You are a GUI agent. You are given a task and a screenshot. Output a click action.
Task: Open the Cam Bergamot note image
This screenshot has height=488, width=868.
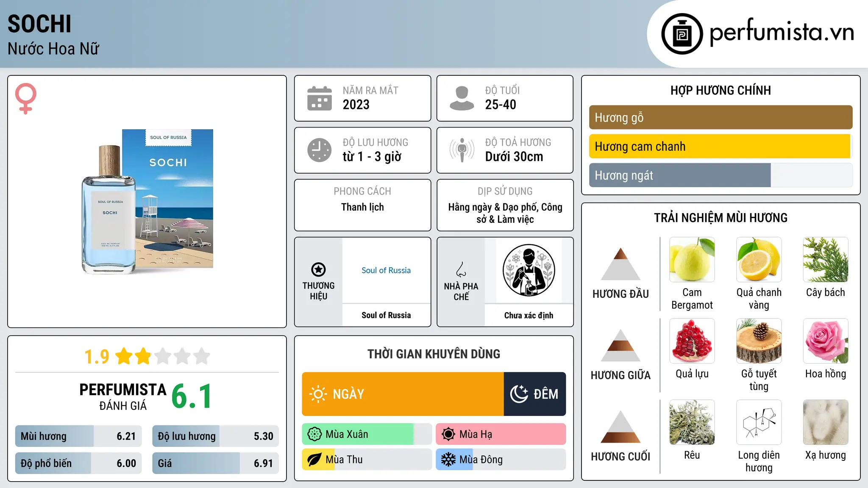(x=692, y=260)
